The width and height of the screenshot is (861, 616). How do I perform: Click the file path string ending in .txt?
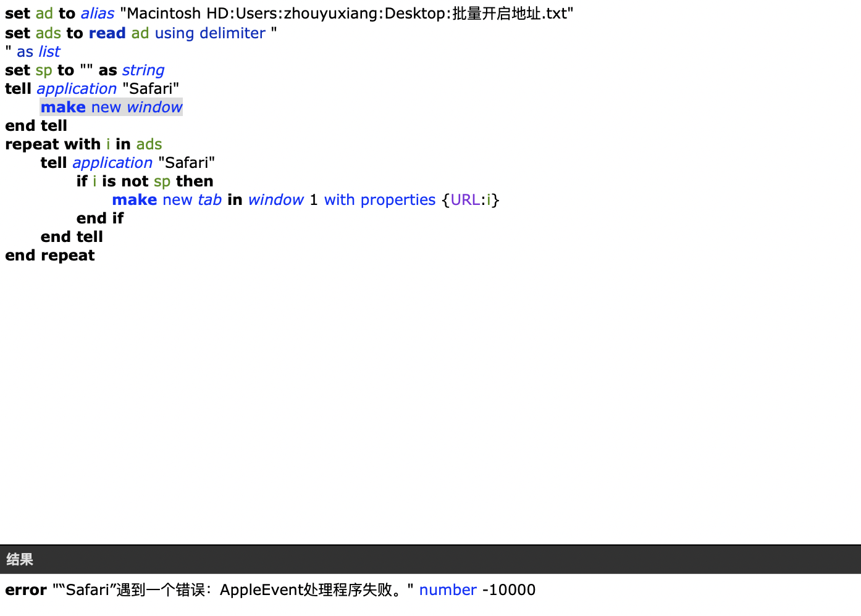(346, 14)
